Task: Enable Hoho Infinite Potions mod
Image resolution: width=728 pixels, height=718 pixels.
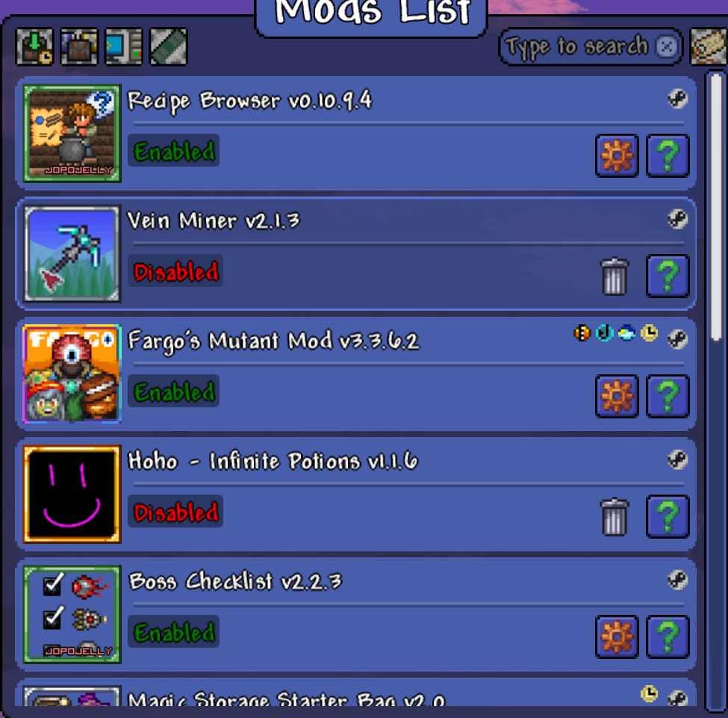Action: pos(175,512)
